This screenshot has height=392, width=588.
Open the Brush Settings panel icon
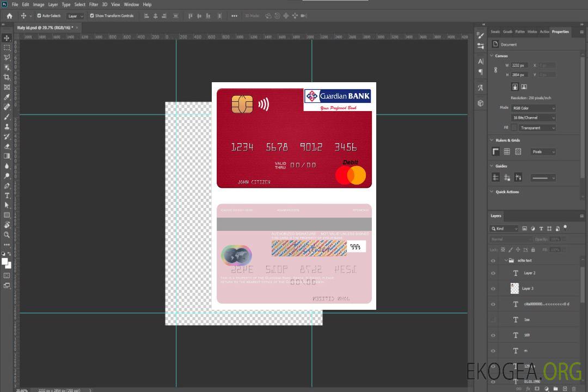[480, 35]
